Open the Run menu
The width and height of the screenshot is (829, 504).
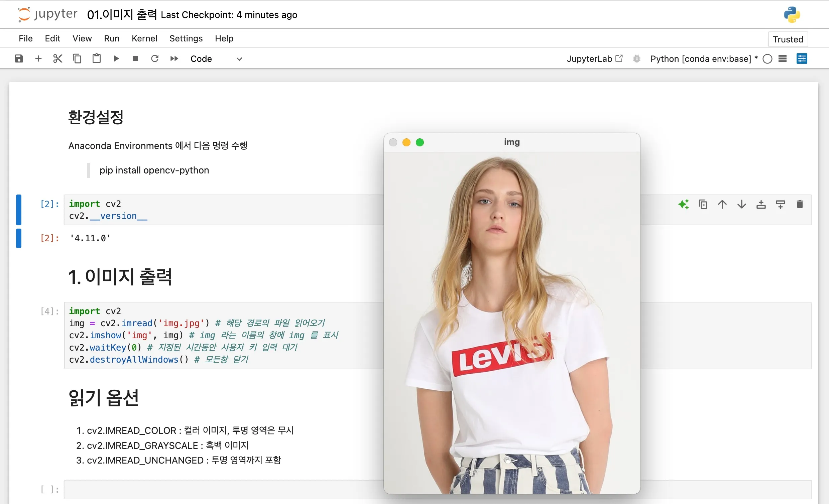click(x=112, y=38)
